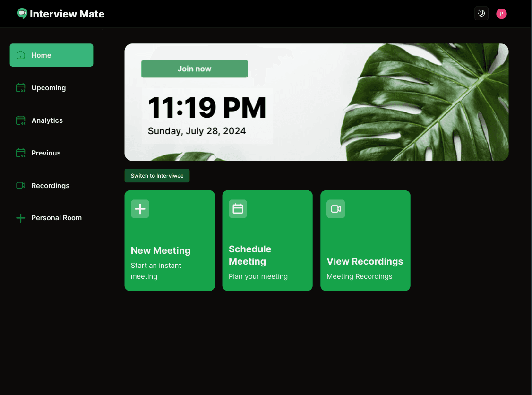Click the Interview Mate title text
The image size is (532, 395).
pos(67,14)
